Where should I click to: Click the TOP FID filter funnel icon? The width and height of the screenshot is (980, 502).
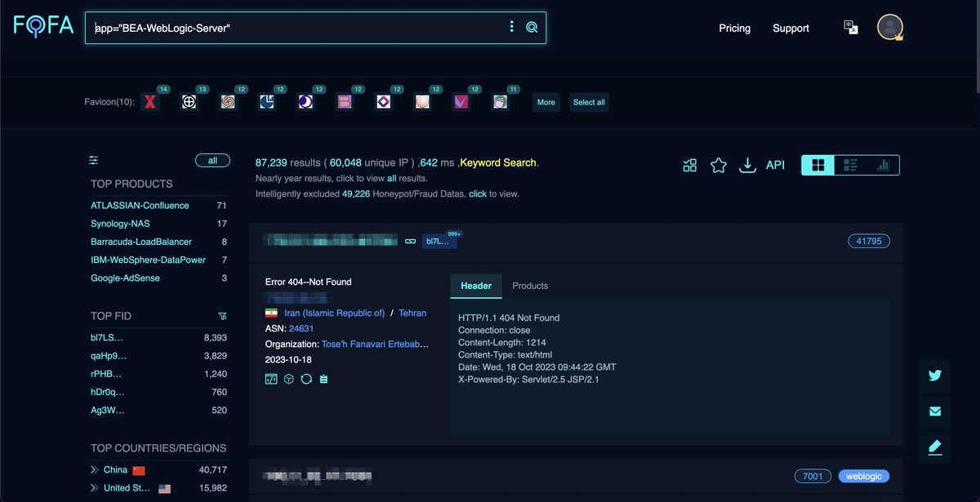(x=222, y=316)
